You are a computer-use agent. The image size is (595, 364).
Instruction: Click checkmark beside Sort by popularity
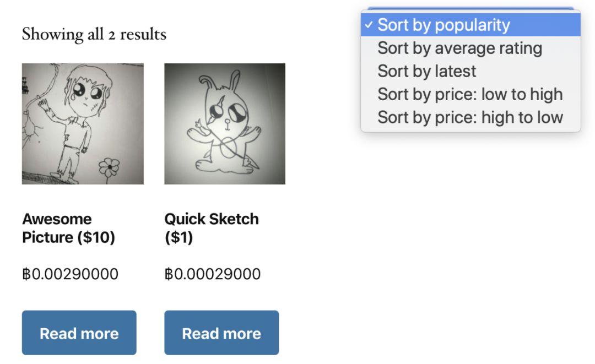369,25
